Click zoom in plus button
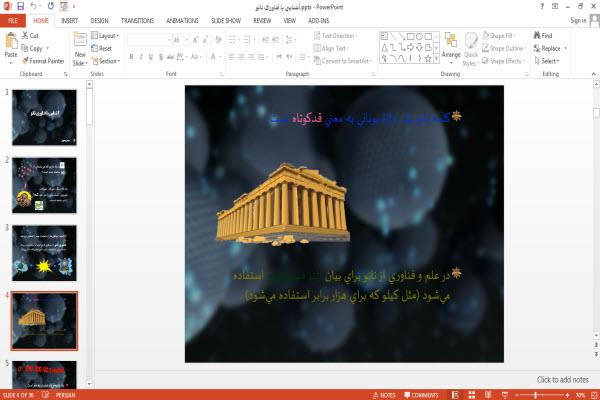This screenshot has width=600, height=400. point(567,395)
